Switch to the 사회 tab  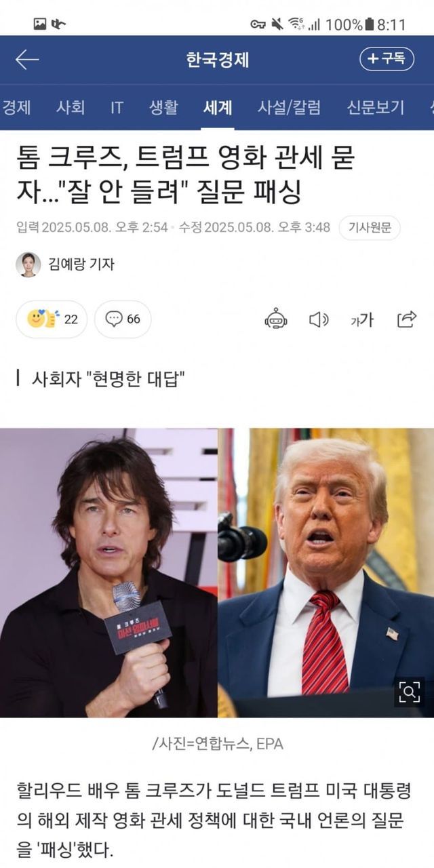click(x=71, y=107)
